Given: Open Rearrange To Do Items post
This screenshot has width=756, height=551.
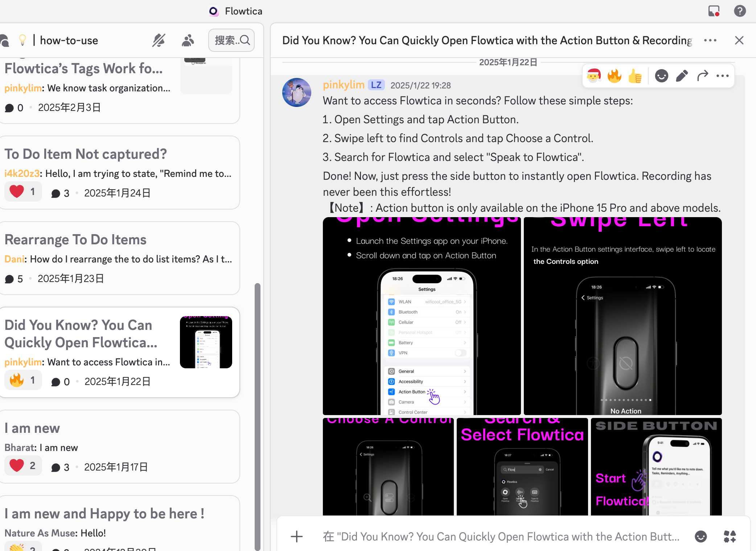Looking at the screenshot, I should [x=120, y=258].
